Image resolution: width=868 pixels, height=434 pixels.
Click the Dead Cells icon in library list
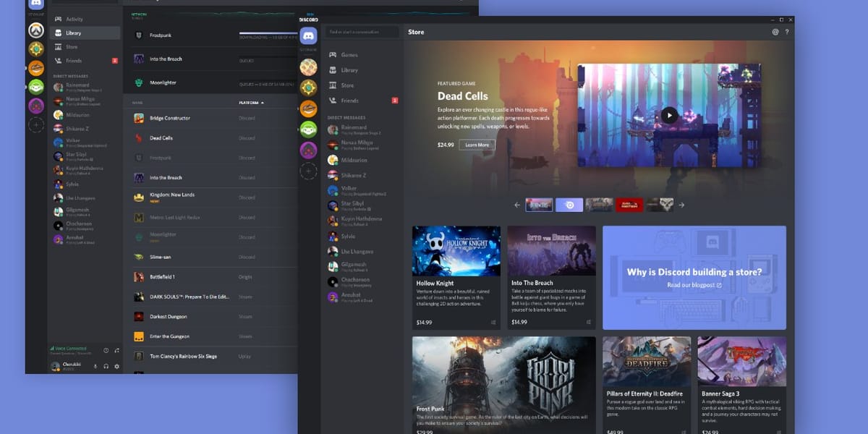coord(139,138)
